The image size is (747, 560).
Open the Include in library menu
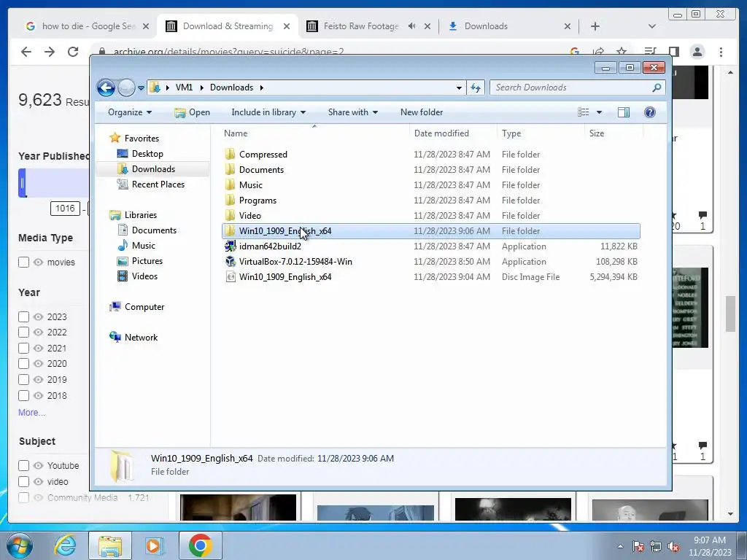[x=268, y=112]
